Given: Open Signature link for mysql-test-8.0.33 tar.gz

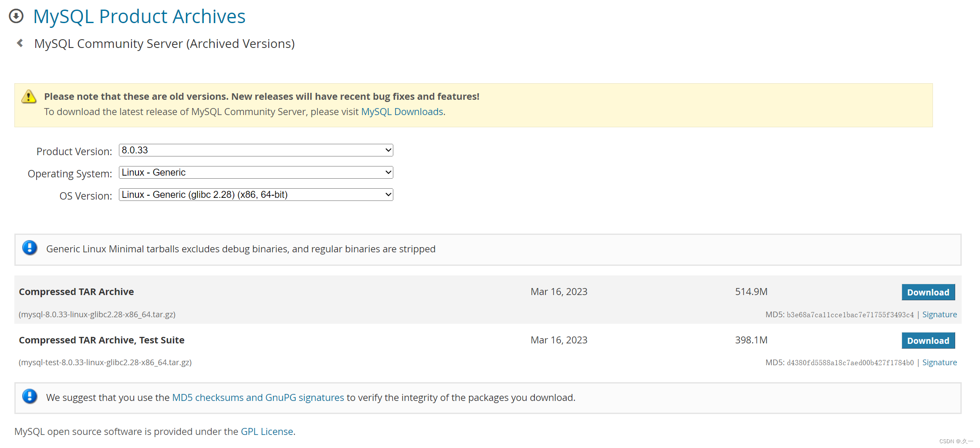Looking at the screenshot, I should pos(939,363).
